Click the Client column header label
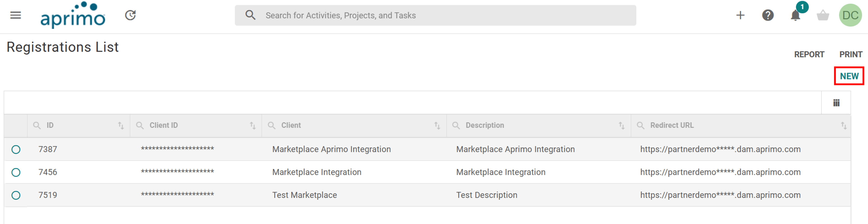 (291, 125)
